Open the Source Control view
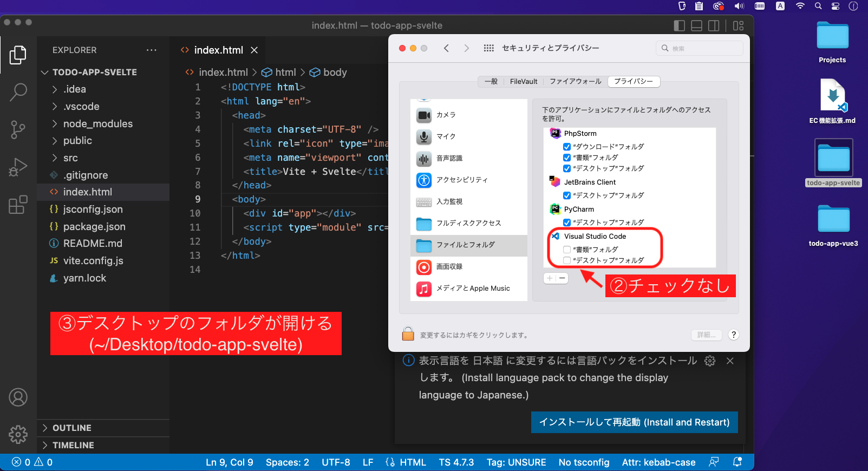This screenshot has width=868, height=471. pos(18,130)
